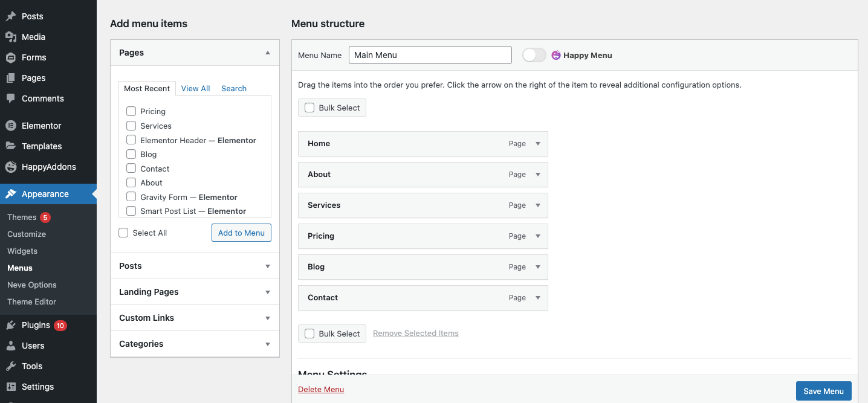Click the Elementor icon in admin sidebar
Viewport: 868px width, 403px height.
pos(11,126)
